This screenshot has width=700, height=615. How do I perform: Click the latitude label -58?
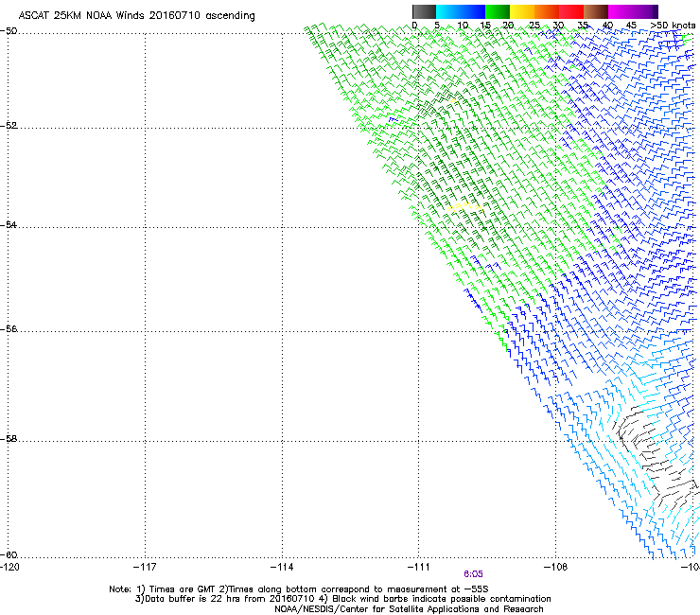(x=9, y=439)
